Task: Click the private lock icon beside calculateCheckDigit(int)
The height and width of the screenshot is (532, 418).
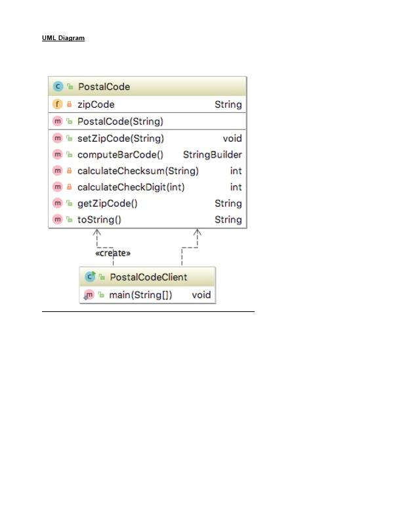Action: [69, 187]
